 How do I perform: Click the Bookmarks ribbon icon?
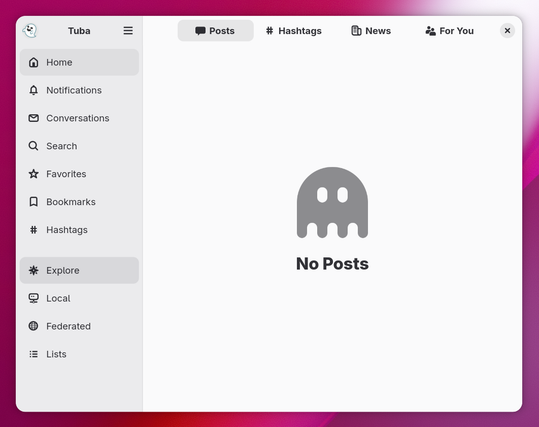[x=33, y=202]
